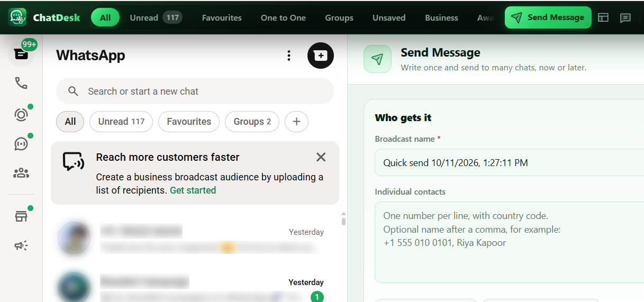Image resolution: width=644 pixels, height=302 pixels.
Task: Open the second chat with unread badge 1
Action: pos(195,288)
